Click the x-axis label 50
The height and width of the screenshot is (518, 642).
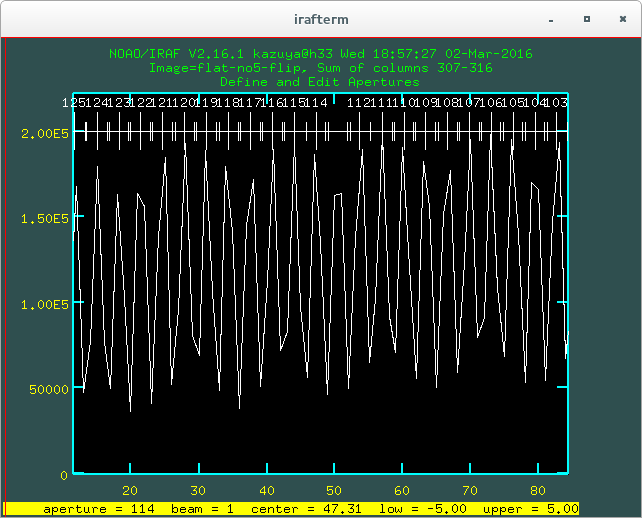(334, 491)
